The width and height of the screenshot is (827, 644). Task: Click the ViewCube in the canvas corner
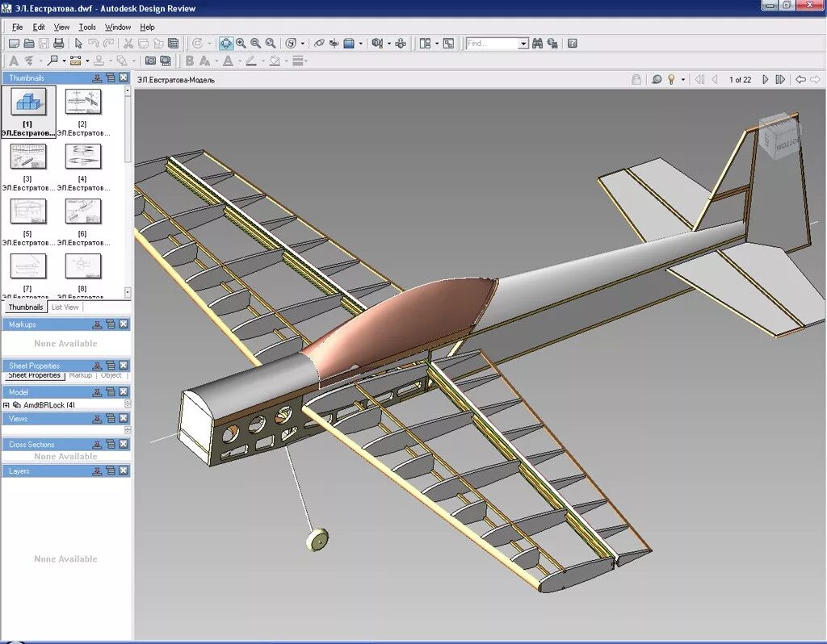click(779, 136)
